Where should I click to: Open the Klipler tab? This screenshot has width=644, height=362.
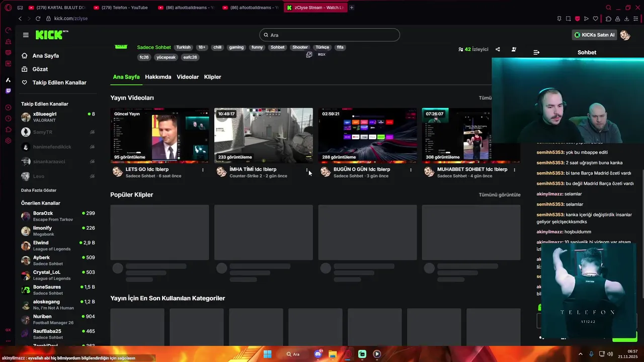pos(212,77)
